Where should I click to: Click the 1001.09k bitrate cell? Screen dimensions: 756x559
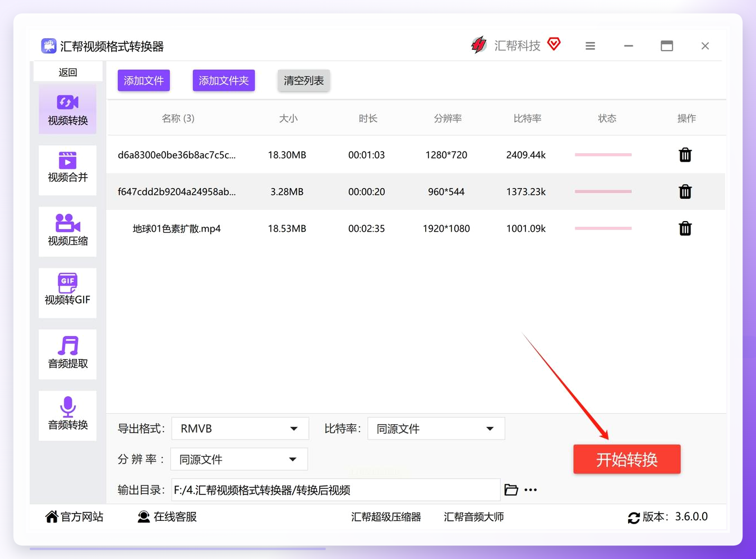pos(526,228)
